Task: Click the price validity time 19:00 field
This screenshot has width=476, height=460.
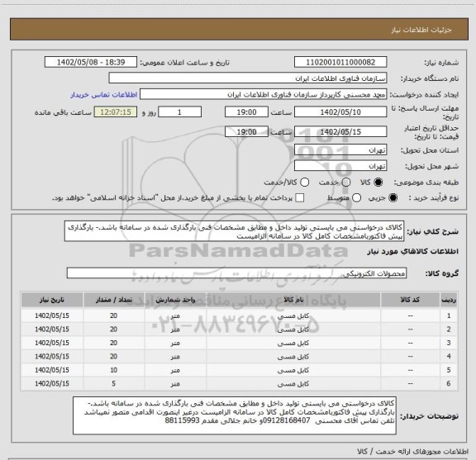Action: 246,131
